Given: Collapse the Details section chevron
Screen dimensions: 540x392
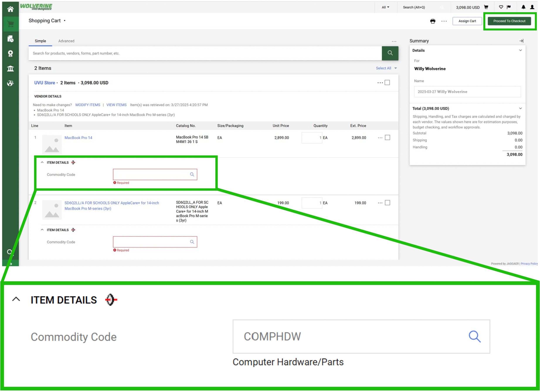Looking at the screenshot, I should tap(520, 50).
